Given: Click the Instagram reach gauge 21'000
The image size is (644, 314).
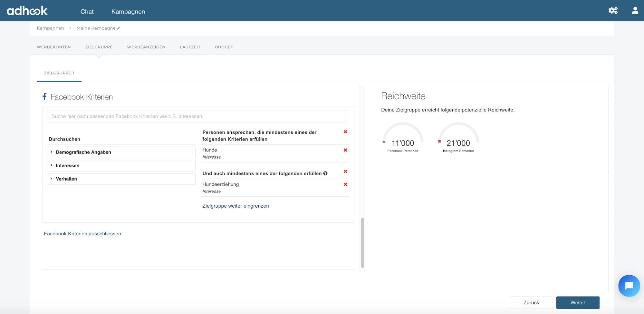Looking at the screenshot, I should coord(458,137).
